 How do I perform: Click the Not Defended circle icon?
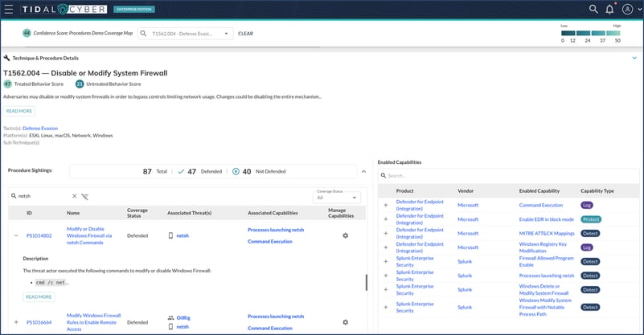click(x=236, y=172)
